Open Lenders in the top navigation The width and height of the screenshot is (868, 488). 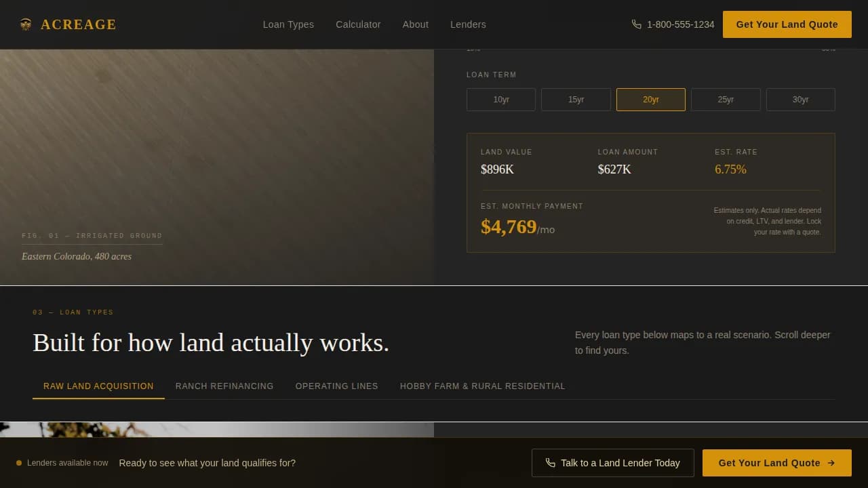click(468, 24)
